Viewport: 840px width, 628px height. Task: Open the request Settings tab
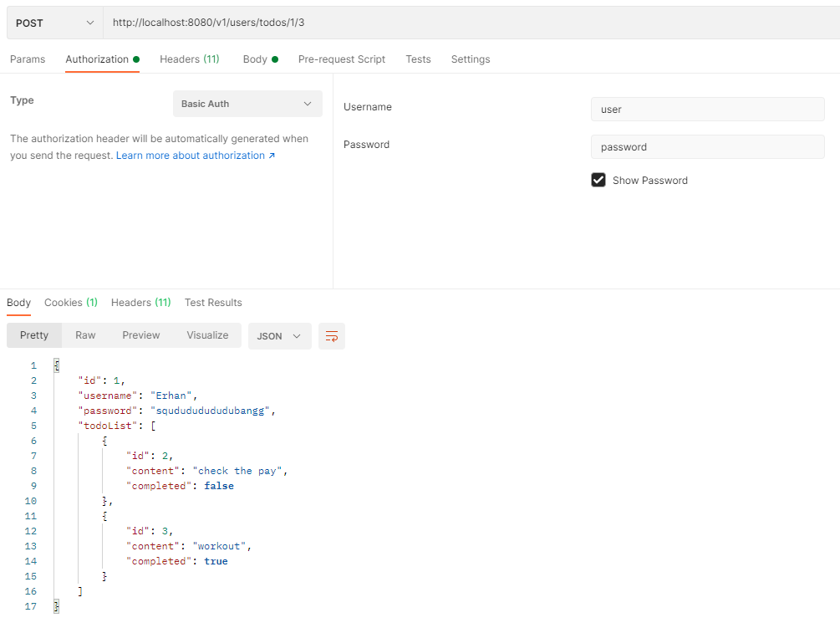click(x=470, y=59)
